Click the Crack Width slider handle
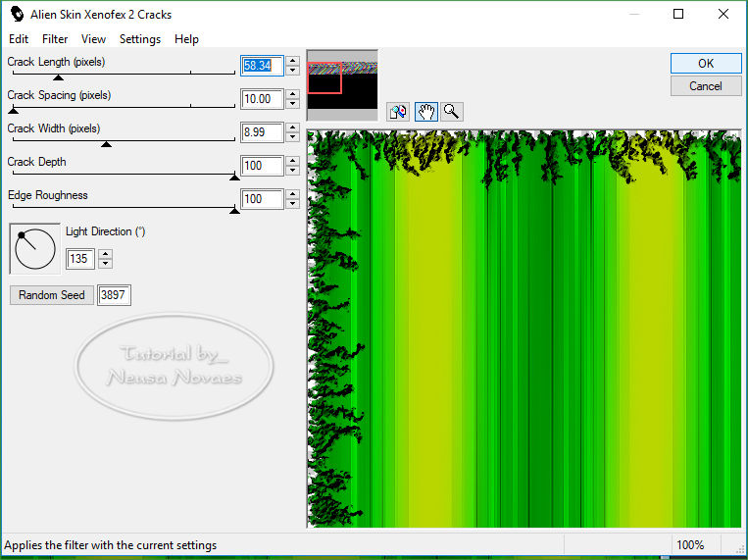748x560 pixels. click(x=107, y=144)
